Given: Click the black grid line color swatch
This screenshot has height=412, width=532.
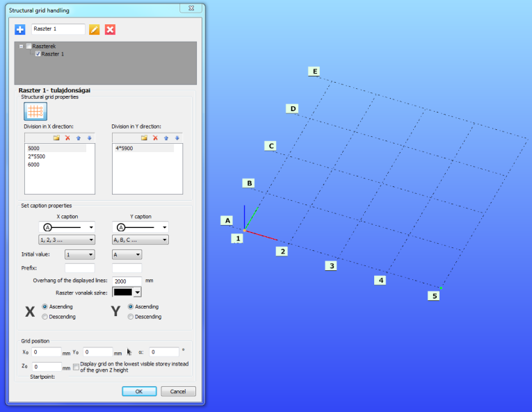Looking at the screenshot, I should [x=123, y=292].
